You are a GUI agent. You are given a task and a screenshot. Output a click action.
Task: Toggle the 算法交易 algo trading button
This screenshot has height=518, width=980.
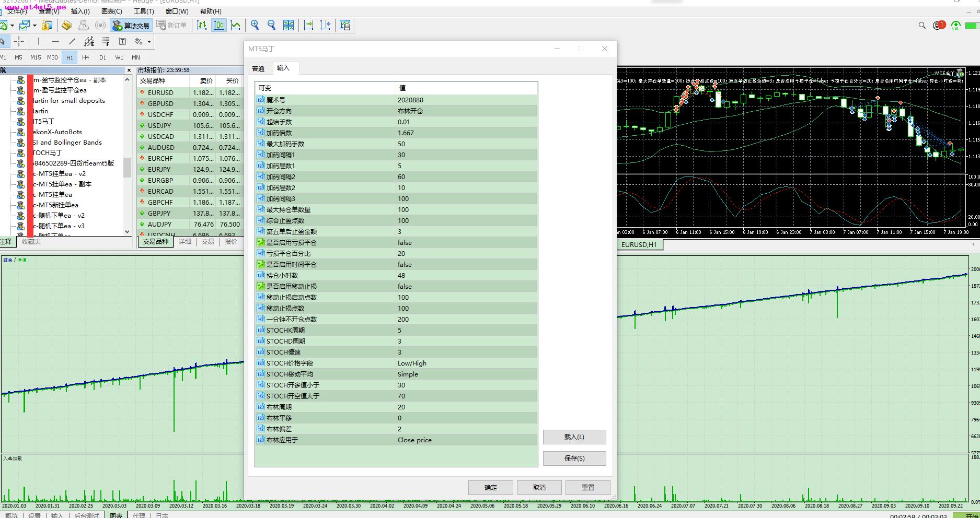[131, 25]
